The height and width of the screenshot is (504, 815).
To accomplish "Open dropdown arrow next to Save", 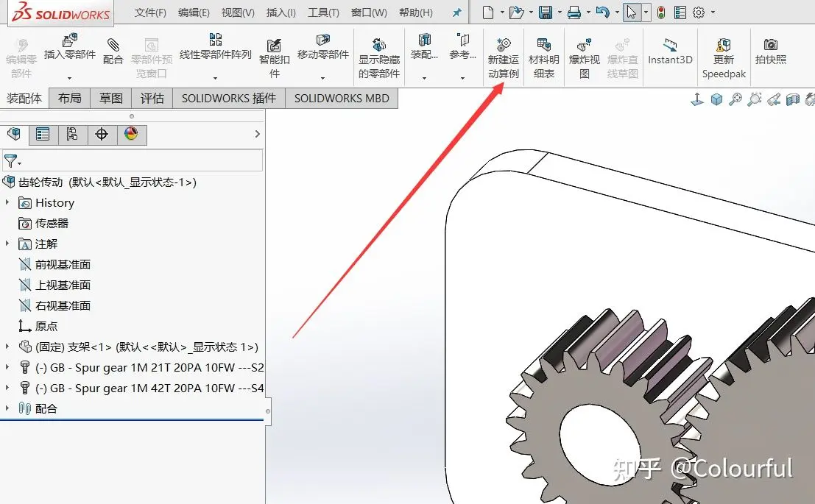I will point(560,12).
